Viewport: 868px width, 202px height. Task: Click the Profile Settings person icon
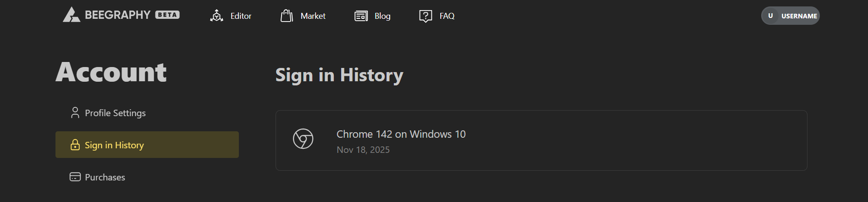point(75,113)
